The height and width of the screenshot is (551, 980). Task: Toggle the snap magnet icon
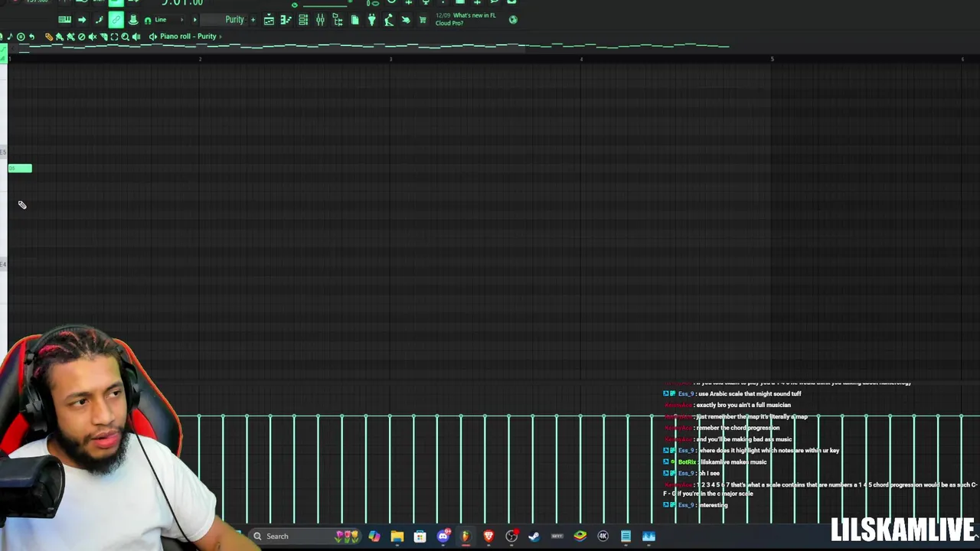[148, 21]
